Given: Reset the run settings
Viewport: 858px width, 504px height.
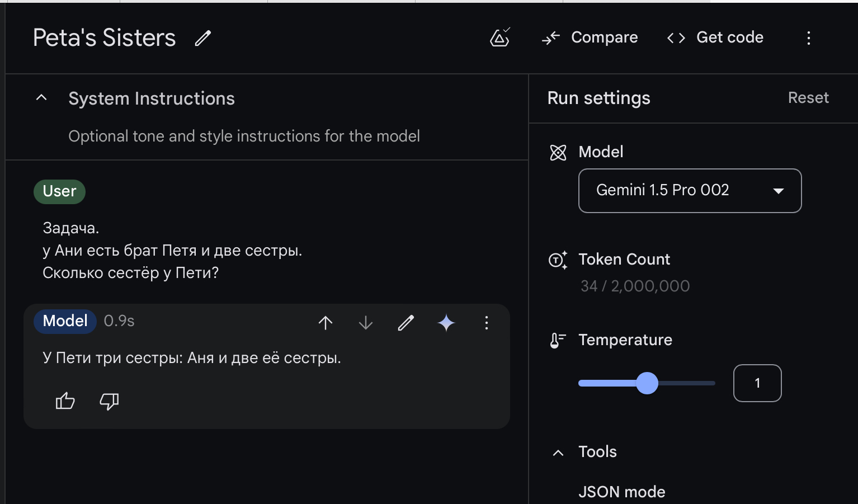Looking at the screenshot, I should 808,98.
